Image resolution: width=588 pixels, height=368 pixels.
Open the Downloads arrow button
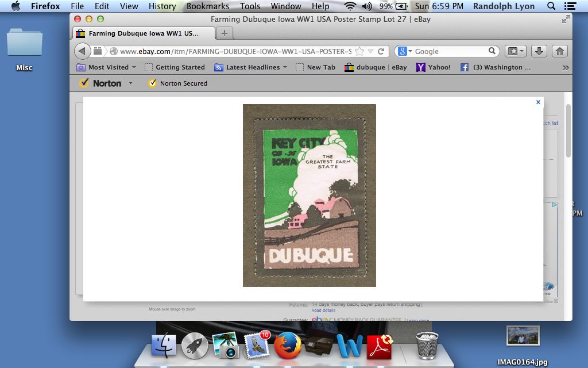(539, 51)
